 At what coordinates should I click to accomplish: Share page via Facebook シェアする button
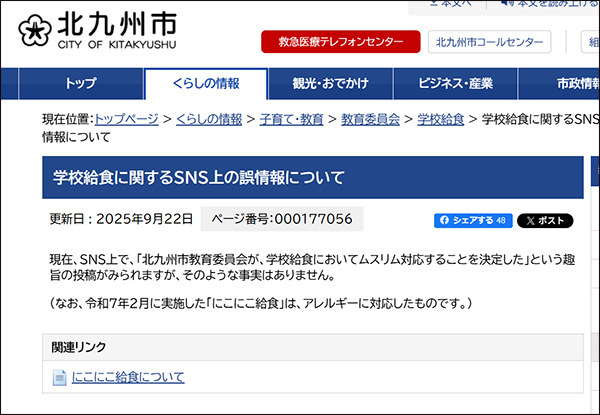point(473,221)
